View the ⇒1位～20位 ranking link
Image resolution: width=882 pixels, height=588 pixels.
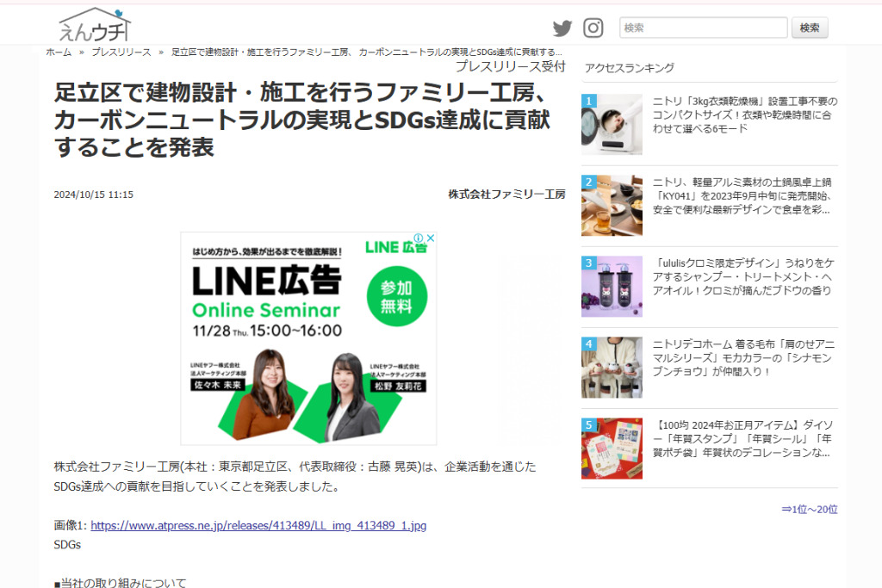810,510
